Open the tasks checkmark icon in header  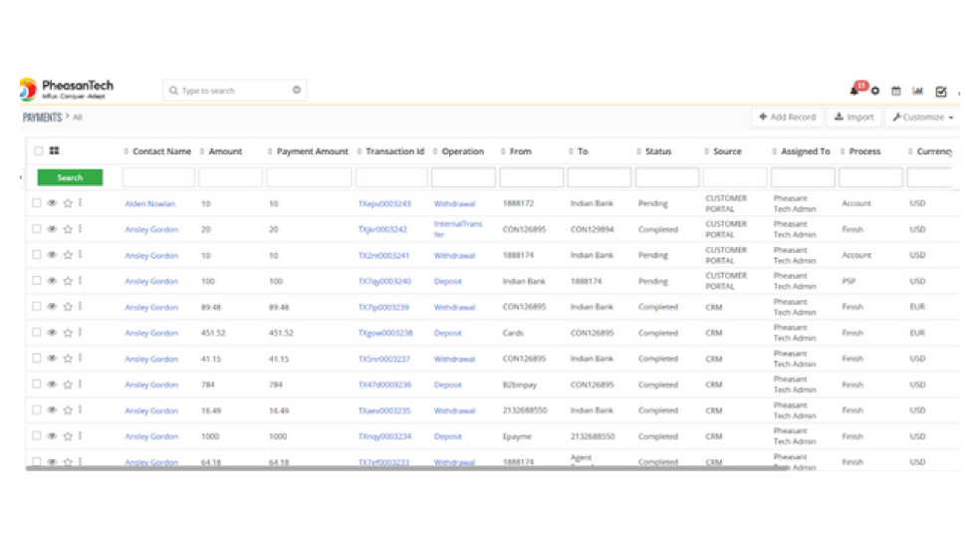click(941, 91)
